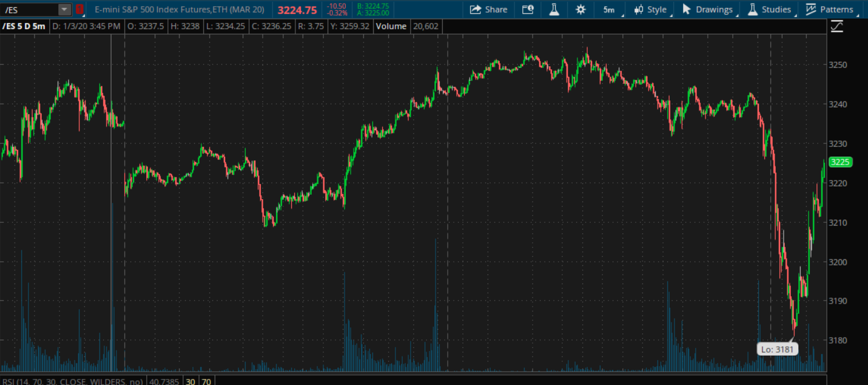The width and height of the screenshot is (868, 385).
Task: Click the green 3225 price bubble
Action: (841, 162)
